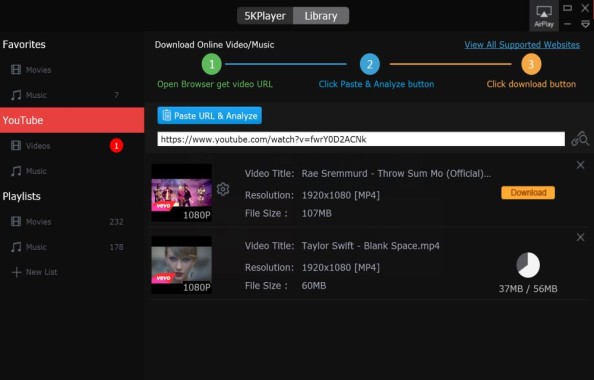Screen dimensions: 594x380
Task: Click 1080P label on Rae Sremmurd thumbnail
Action: coord(197,215)
